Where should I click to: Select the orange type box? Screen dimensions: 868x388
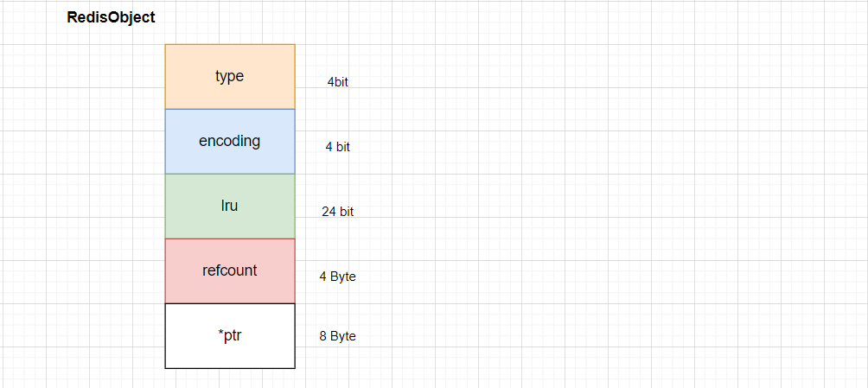pyautogui.click(x=230, y=76)
